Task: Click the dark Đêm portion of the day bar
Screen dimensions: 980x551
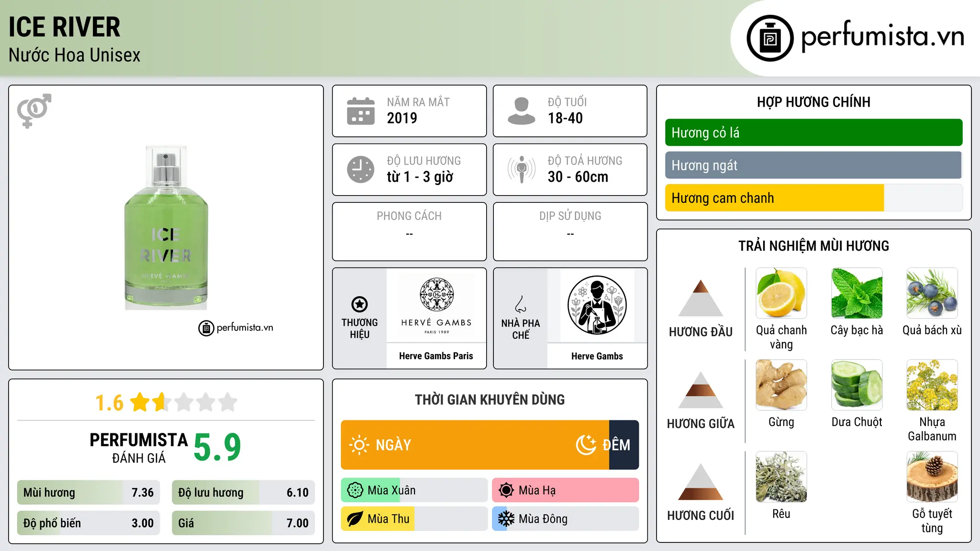Action: [x=624, y=445]
